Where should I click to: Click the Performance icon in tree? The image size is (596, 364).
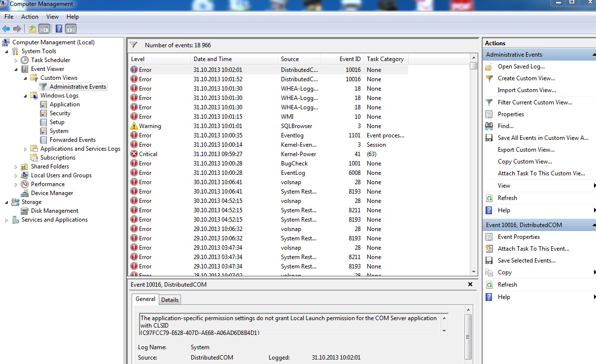tap(25, 184)
